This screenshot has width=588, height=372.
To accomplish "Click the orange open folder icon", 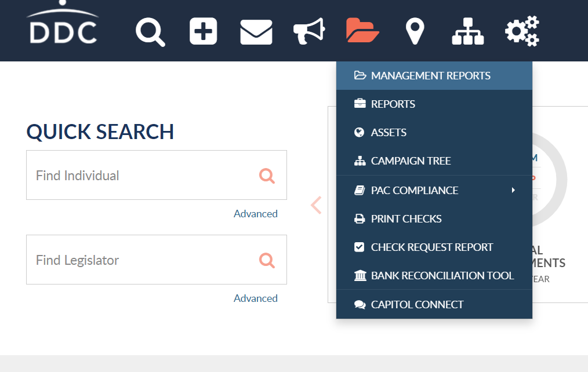I will (x=362, y=30).
